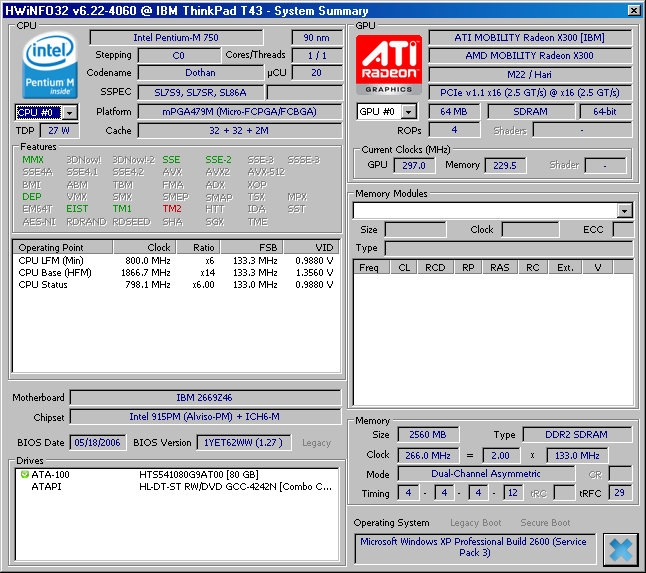Click the Legacy Boot indicator label

pyautogui.click(x=475, y=523)
